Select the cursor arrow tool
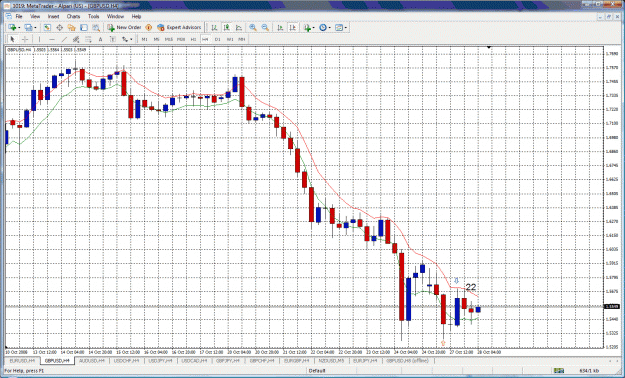The width and height of the screenshot is (625, 378). click(12, 39)
